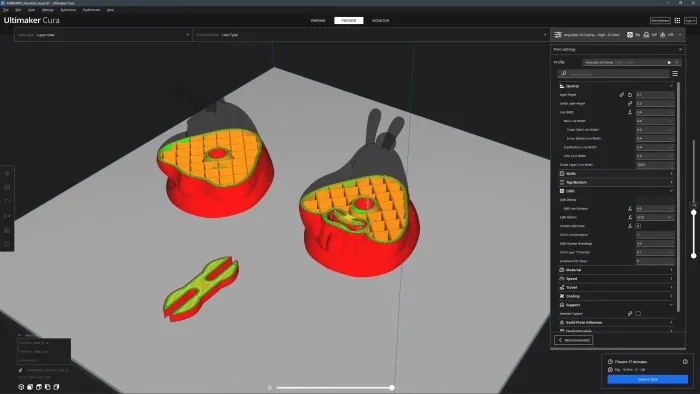Click the upper handle of layer slider
Viewport: 700px width, 394px height.
(x=693, y=212)
